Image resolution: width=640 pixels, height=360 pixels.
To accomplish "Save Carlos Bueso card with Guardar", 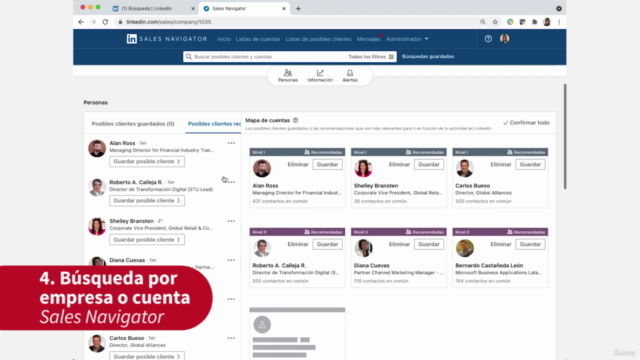I will point(530,164).
